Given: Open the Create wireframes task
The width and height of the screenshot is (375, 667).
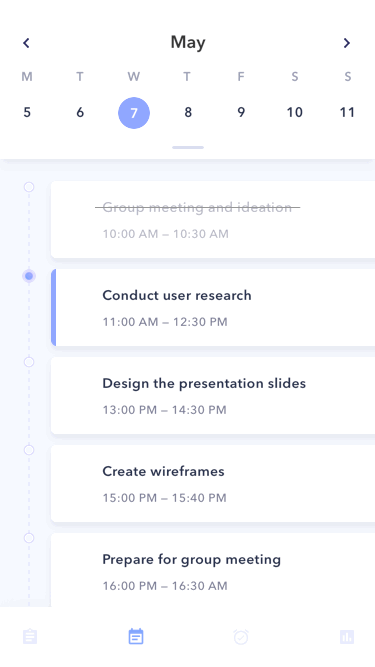Looking at the screenshot, I should tap(213, 484).
